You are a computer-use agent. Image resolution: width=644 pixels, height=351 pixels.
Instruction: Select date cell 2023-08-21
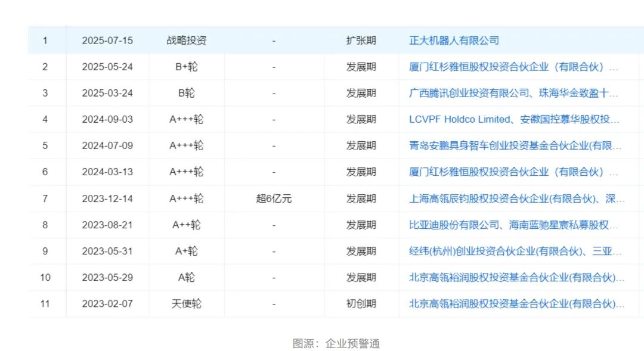tap(107, 225)
